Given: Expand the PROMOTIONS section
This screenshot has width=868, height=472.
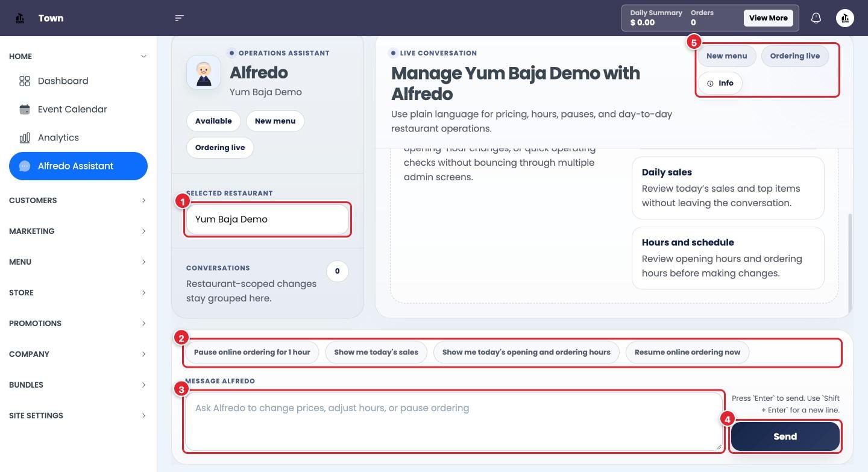Looking at the screenshot, I should coord(78,323).
